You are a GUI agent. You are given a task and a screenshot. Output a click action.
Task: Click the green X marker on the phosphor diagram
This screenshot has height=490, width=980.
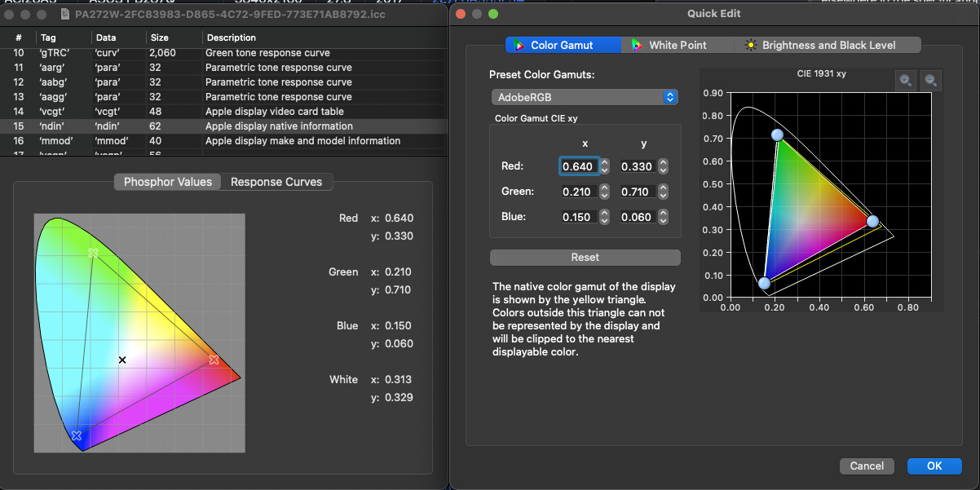[x=93, y=253]
